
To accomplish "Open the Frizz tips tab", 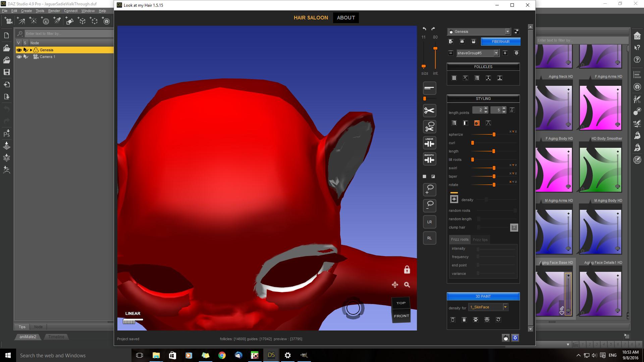I will 480,240.
